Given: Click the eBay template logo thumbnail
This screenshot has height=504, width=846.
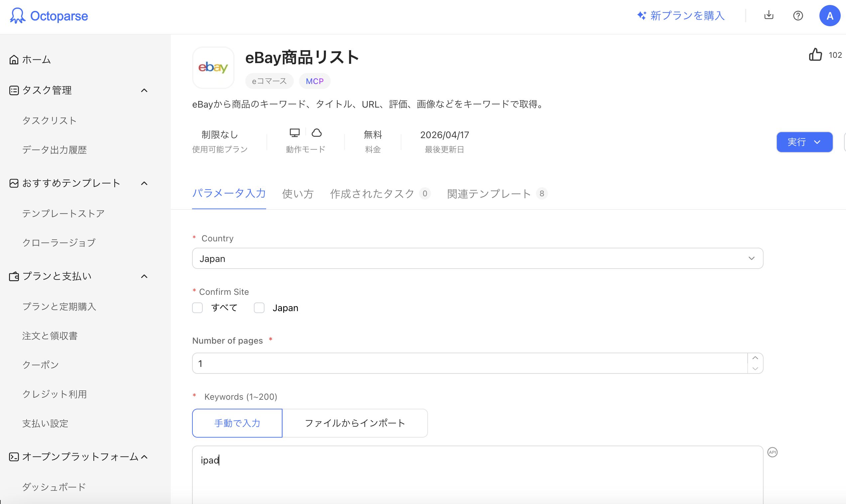Looking at the screenshot, I should 213,68.
